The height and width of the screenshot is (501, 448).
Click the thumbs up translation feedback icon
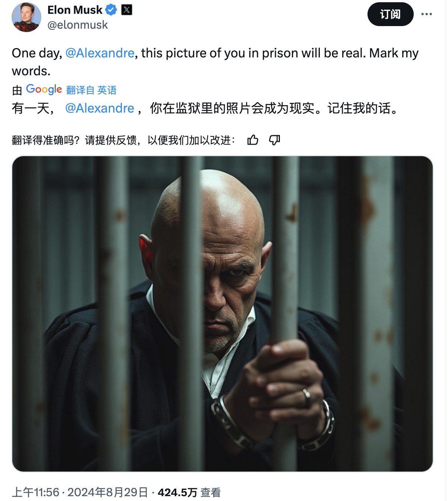pyautogui.click(x=253, y=140)
